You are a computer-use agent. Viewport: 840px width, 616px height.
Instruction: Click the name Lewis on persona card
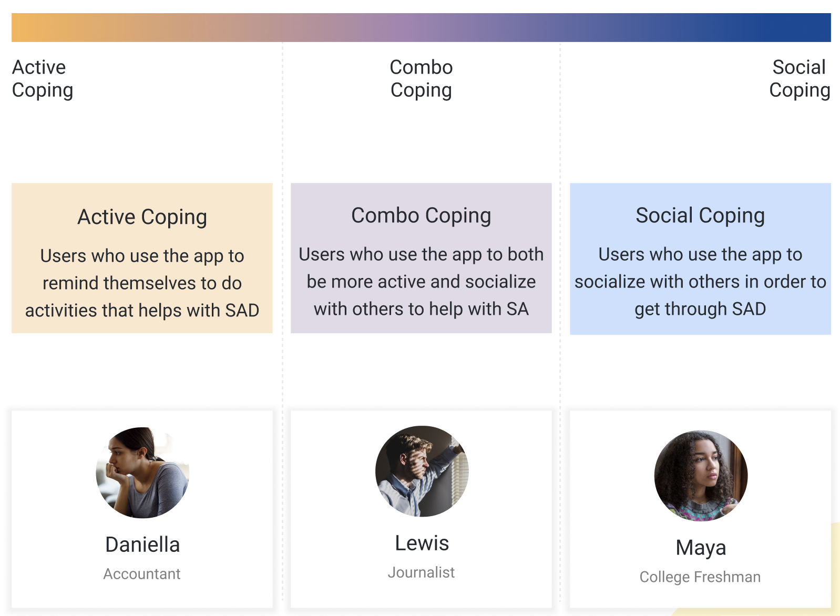(x=422, y=543)
